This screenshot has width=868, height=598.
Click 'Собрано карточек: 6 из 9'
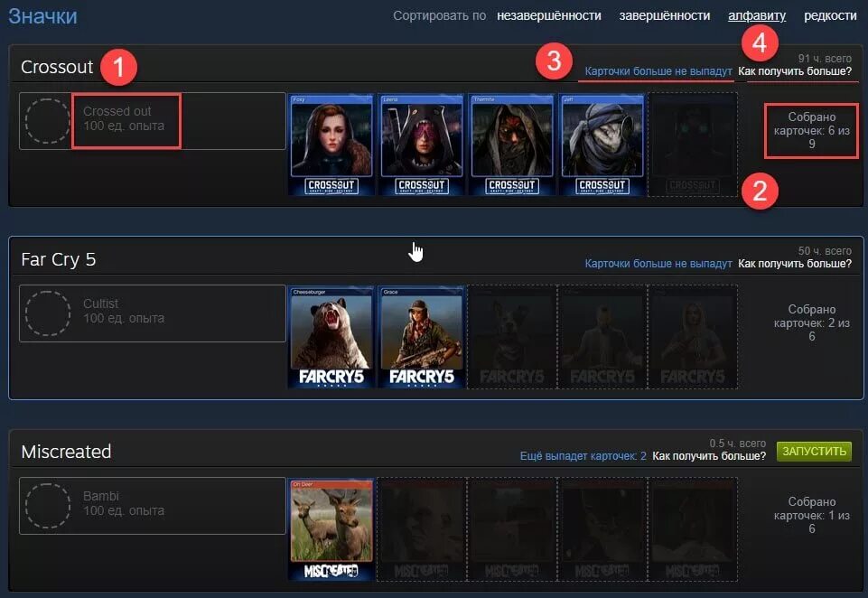pos(811,131)
